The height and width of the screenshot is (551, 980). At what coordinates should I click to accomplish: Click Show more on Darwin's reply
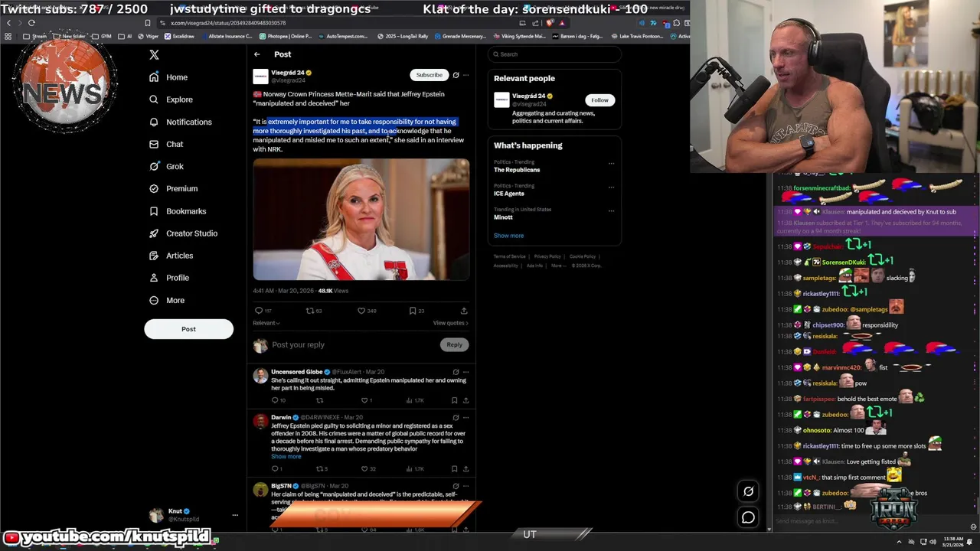(286, 456)
